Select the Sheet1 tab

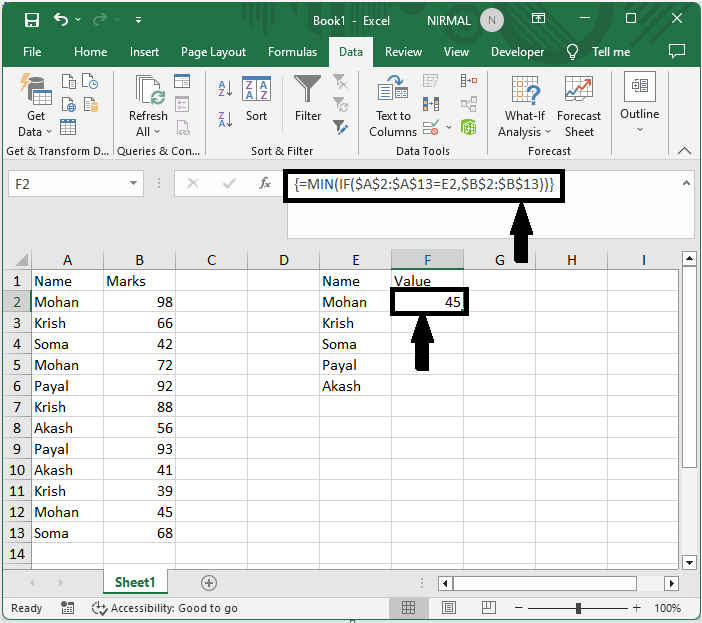point(135,582)
